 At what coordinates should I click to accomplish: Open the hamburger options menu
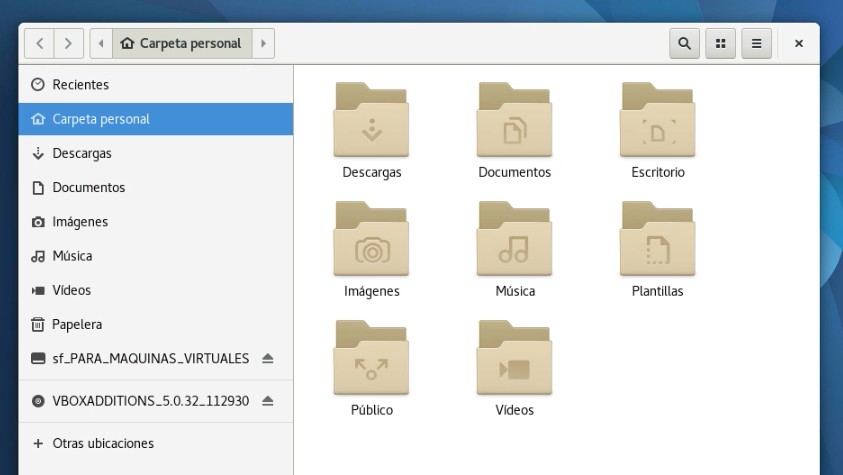pyautogui.click(x=756, y=44)
